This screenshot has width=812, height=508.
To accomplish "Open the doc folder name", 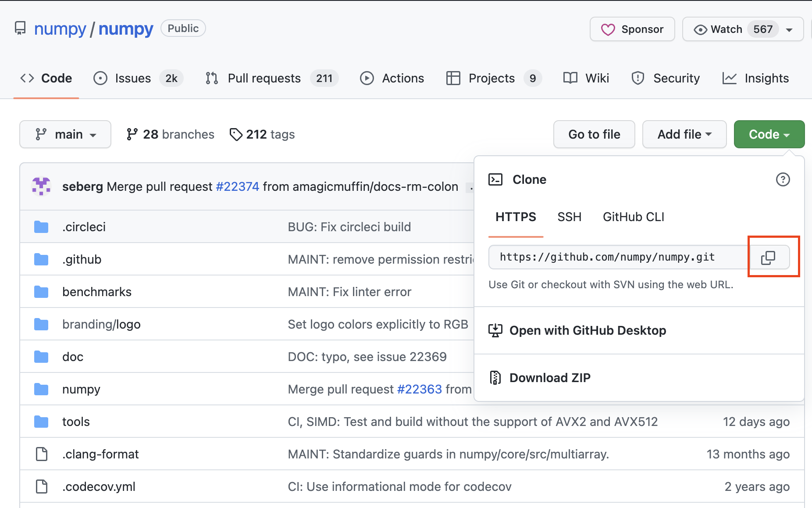I will (73, 357).
